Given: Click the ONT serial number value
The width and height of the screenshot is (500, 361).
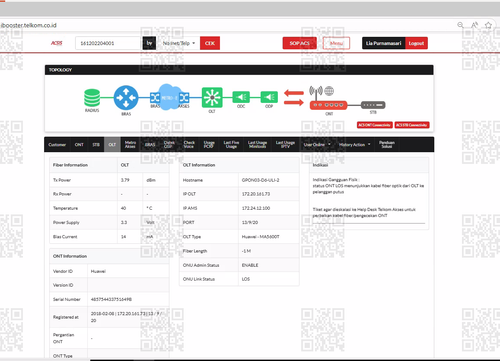Looking at the screenshot, I should coord(111,299).
